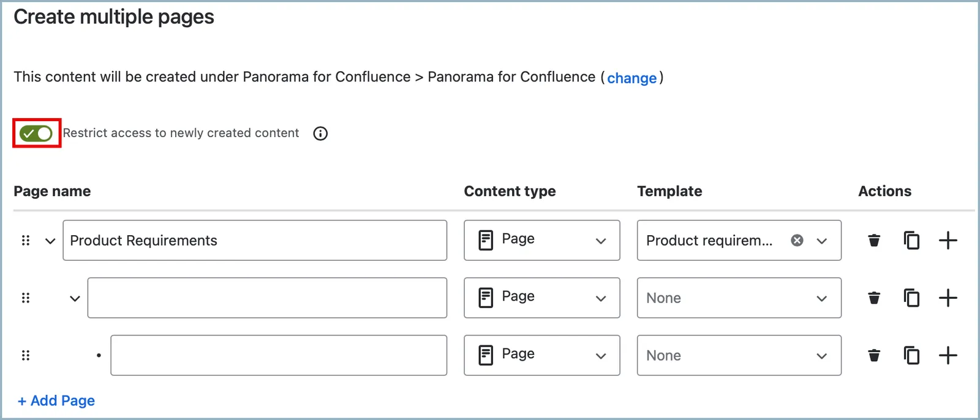Viewport: 980px width, 420px height.
Task: Open Content type dropdown in third row
Action: pyautogui.click(x=542, y=355)
